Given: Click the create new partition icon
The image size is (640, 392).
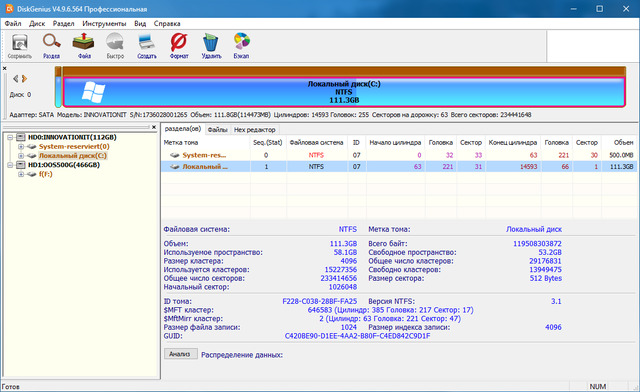Looking at the screenshot, I should click(x=147, y=46).
